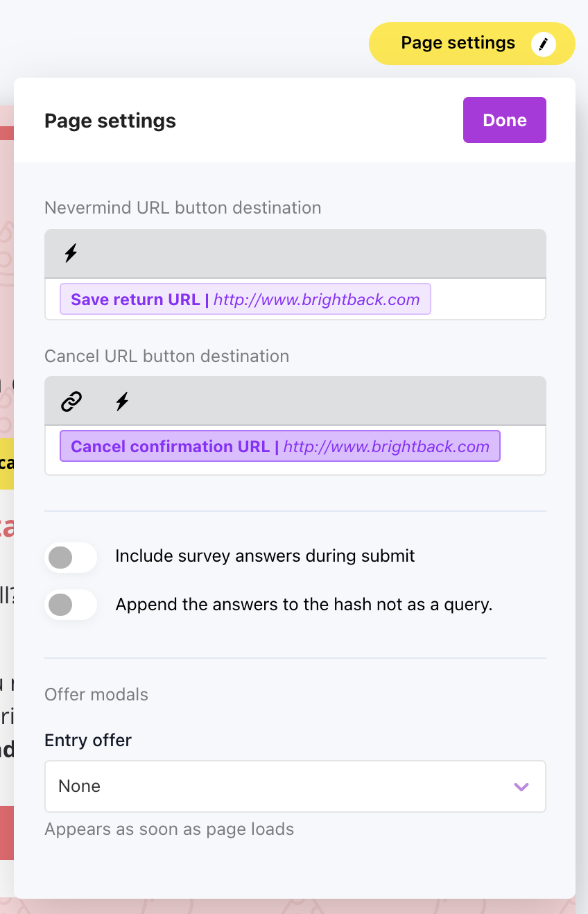This screenshot has width=588, height=914.
Task: Click the lightning icon in Cancel URL toolbar
Action: (x=122, y=401)
